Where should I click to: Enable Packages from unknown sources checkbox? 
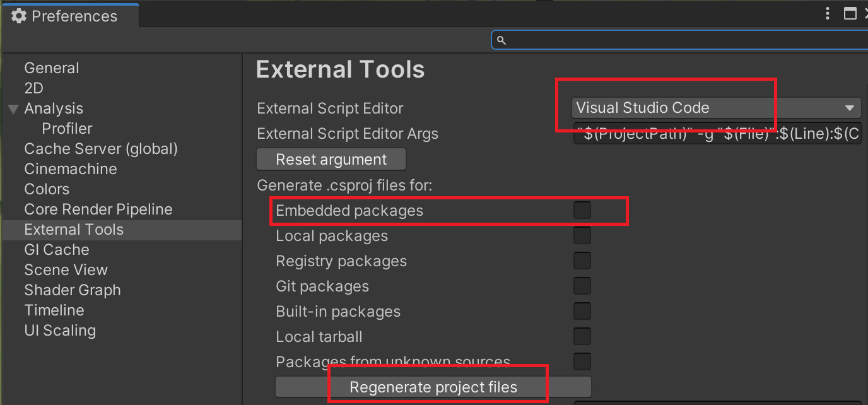coord(582,361)
